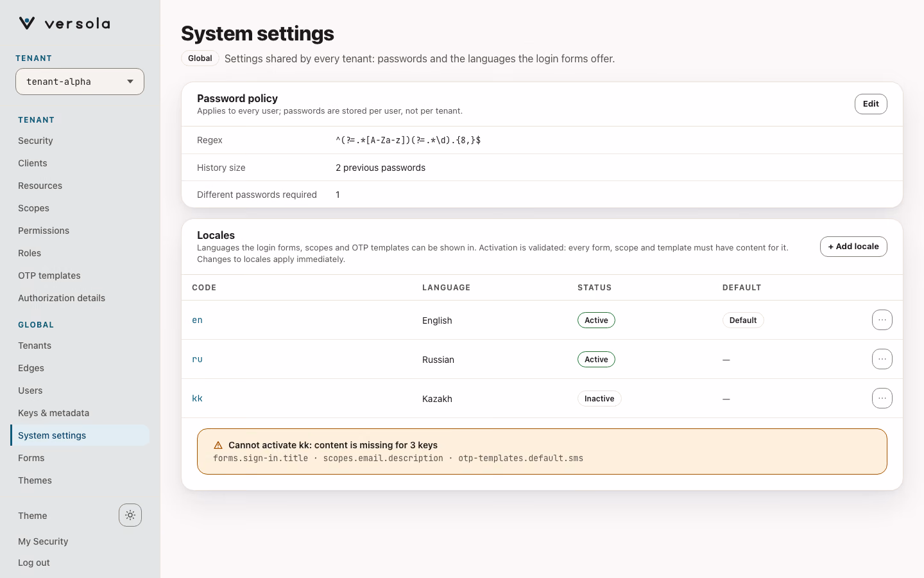Toggle the light/dark theme sun icon
This screenshot has width=924, height=578.
130,515
